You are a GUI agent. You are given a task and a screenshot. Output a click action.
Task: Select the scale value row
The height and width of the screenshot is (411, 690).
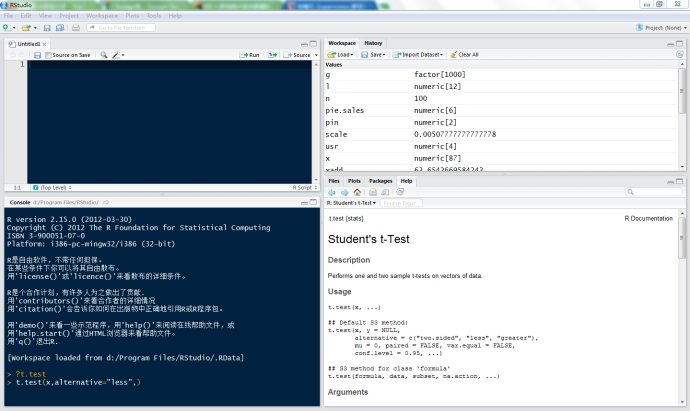tap(501, 134)
